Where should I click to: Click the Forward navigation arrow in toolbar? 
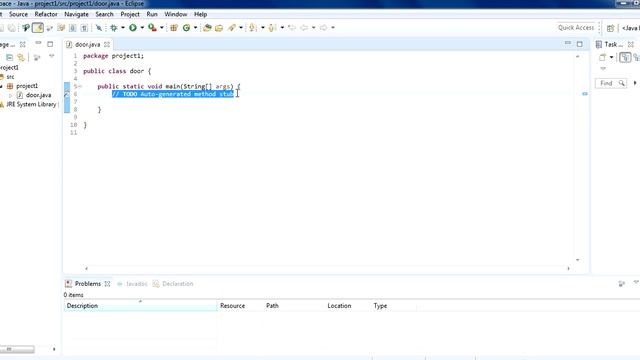coord(323,28)
